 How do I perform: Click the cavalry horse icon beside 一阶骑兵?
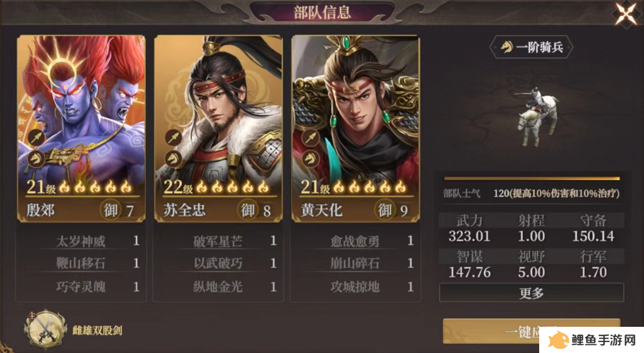click(x=506, y=47)
